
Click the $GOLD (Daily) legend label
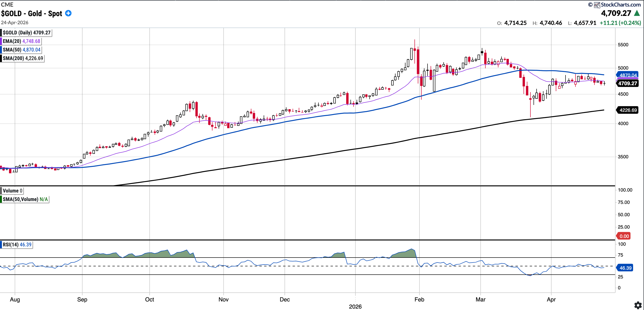[27, 33]
